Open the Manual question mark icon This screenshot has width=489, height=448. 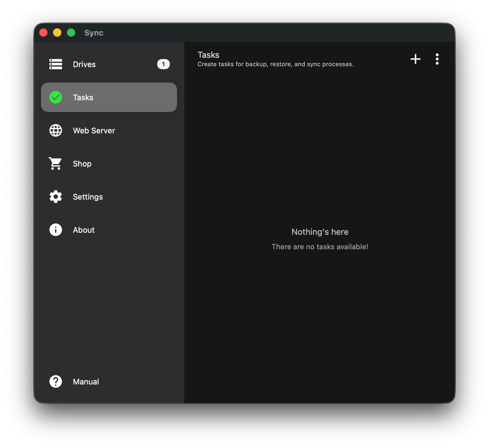coord(55,381)
